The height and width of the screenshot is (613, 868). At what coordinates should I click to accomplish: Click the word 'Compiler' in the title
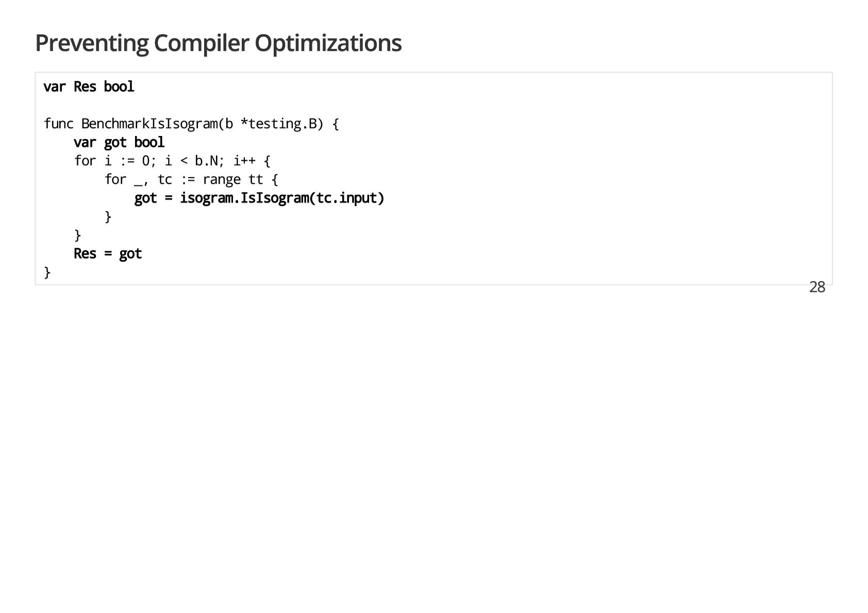(x=202, y=43)
